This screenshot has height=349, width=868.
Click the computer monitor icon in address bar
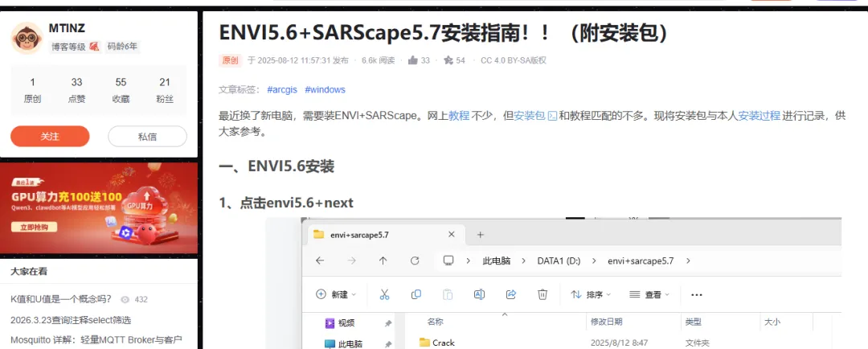pyautogui.click(x=448, y=261)
